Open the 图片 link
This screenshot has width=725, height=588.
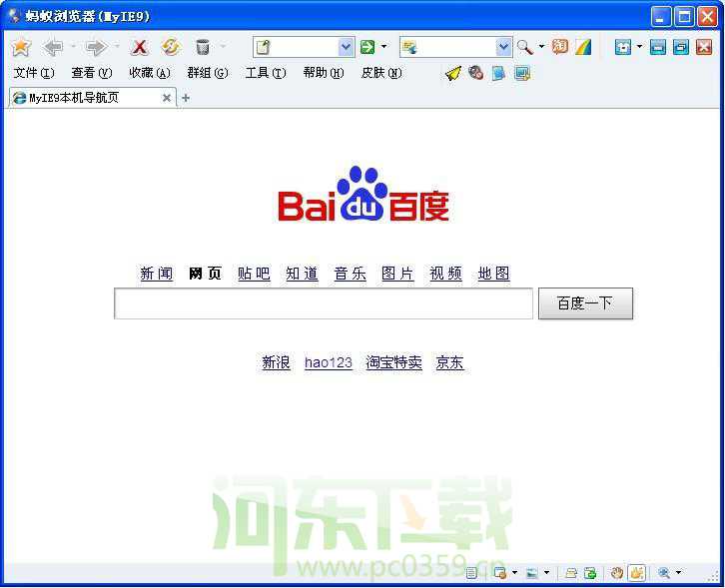pyautogui.click(x=397, y=274)
